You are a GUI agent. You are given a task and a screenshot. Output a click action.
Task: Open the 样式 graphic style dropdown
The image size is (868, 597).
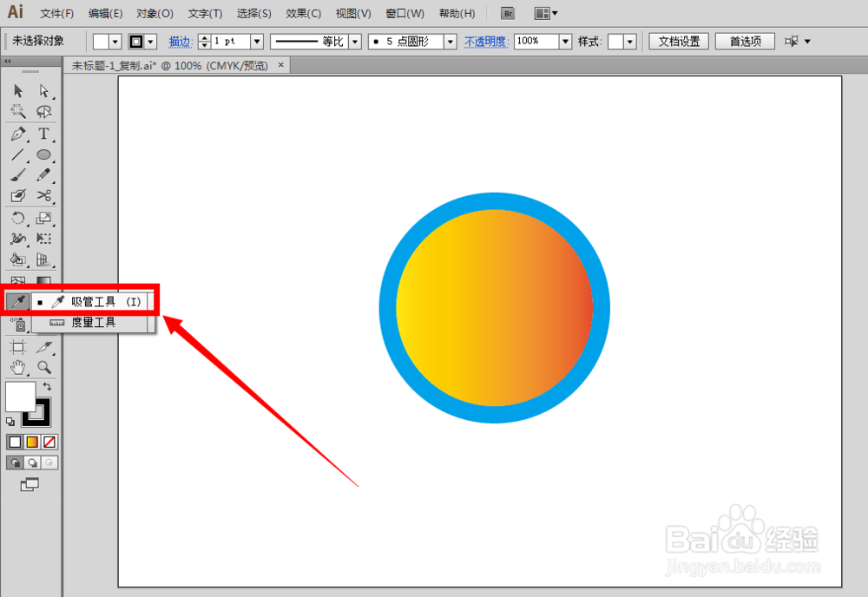(630, 42)
